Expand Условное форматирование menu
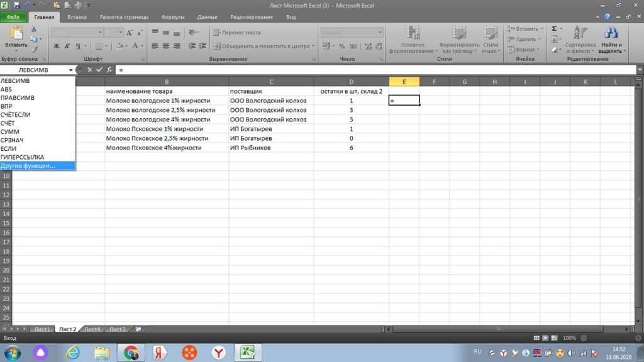 [x=413, y=40]
